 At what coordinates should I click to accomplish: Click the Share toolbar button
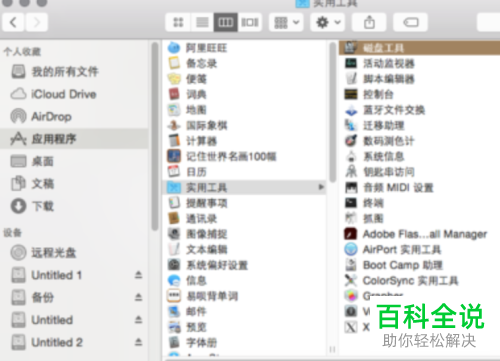(369, 22)
